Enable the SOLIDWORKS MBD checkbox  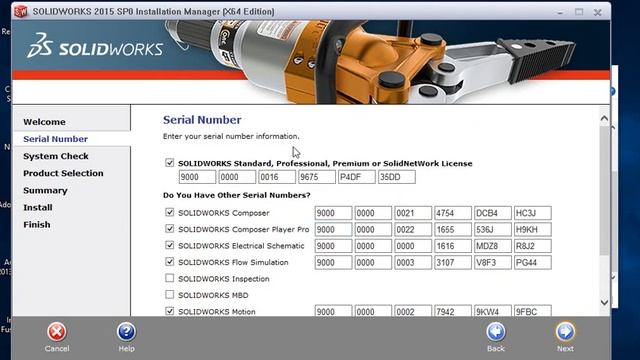169,295
